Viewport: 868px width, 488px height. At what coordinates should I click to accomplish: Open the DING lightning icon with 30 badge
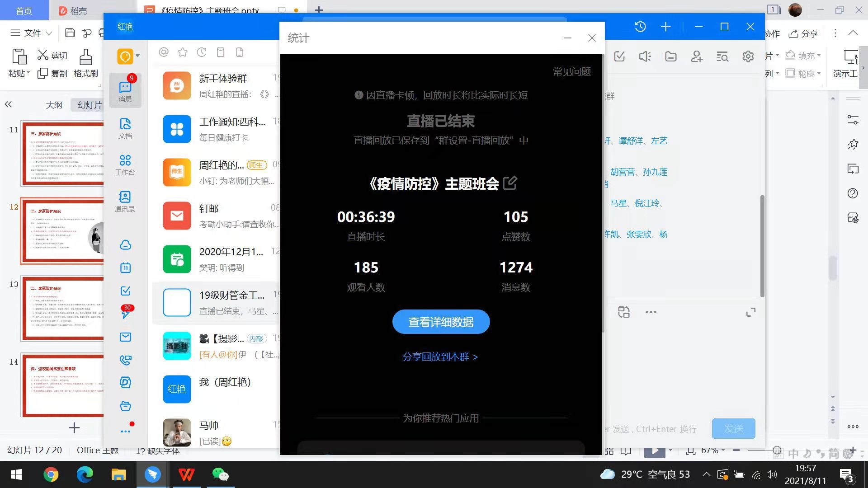(126, 313)
